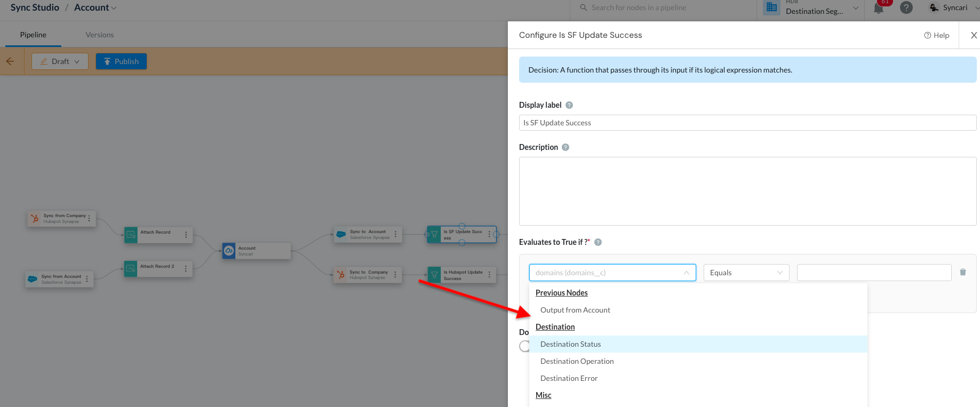Open three-dot menu on Sync to Company node

click(395, 274)
